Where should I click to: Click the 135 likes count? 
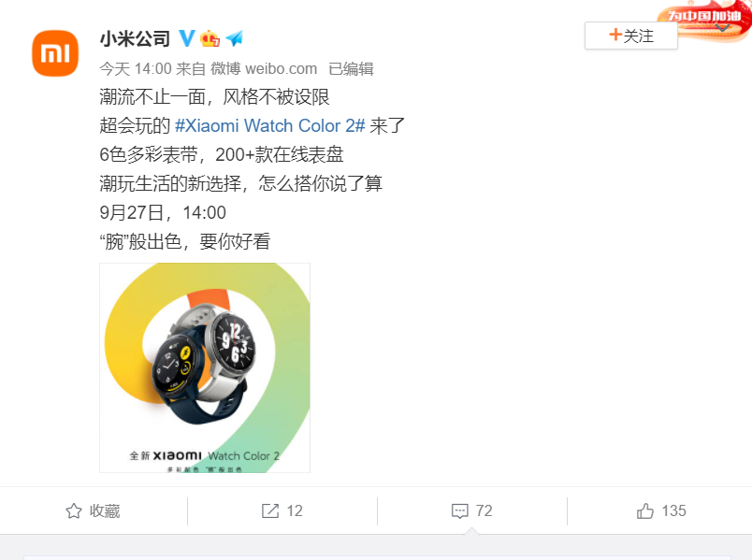673,511
